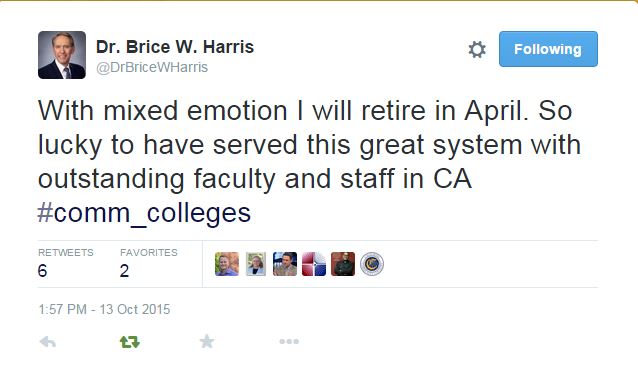Favorite the tweet with the star icon
The width and height of the screenshot is (638, 369).
[207, 341]
